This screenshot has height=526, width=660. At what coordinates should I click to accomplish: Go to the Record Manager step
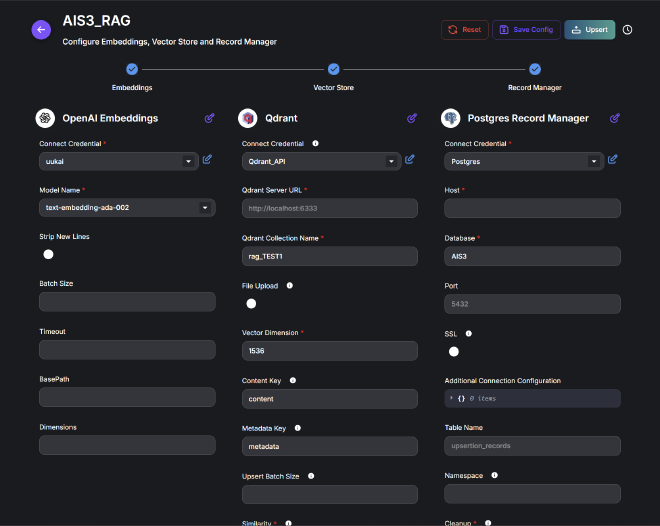pos(535,69)
